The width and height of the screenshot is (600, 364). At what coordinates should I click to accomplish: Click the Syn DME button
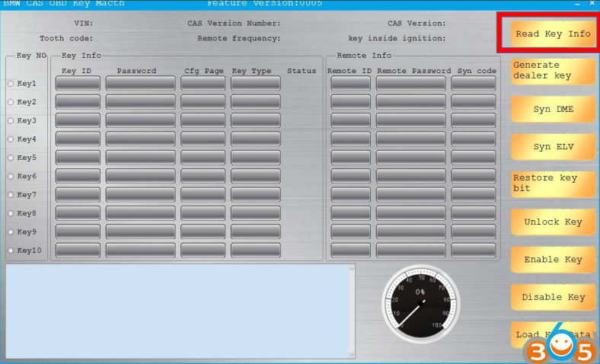[x=553, y=109]
